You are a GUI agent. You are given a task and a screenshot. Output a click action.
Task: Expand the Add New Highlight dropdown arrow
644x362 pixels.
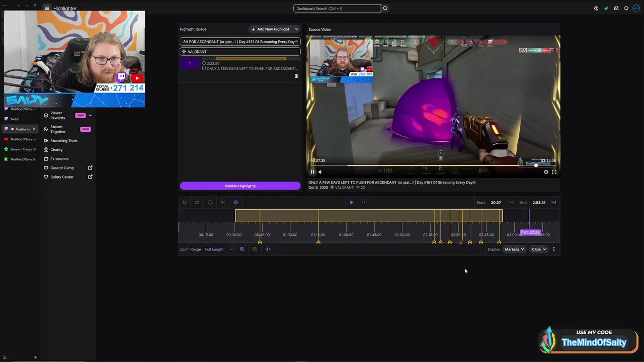coord(296,29)
